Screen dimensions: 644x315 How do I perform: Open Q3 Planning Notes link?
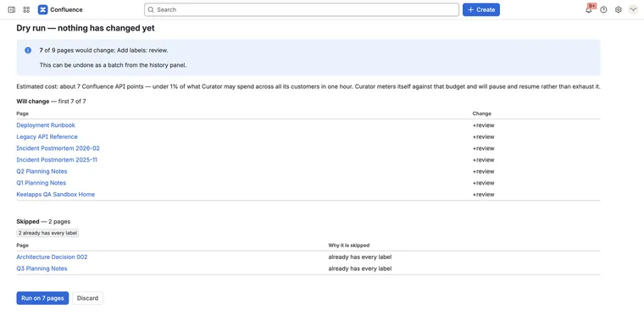(x=42, y=268)
